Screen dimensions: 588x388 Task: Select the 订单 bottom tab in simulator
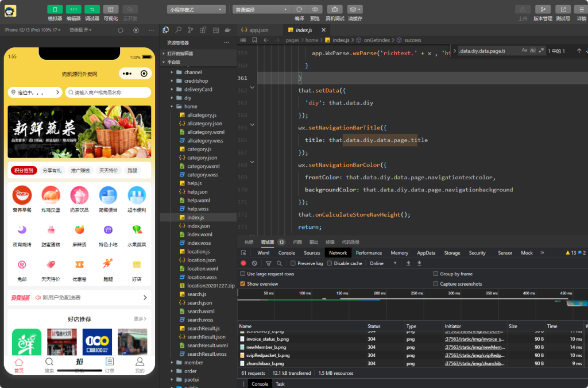[x=110, y=365]
